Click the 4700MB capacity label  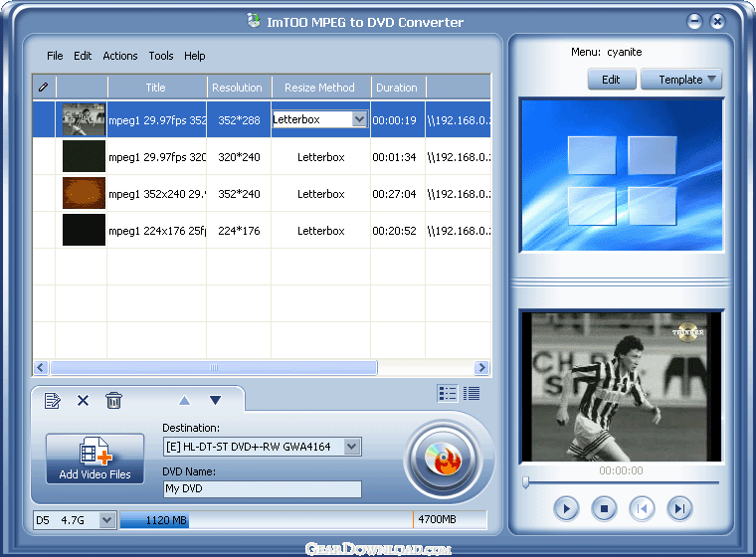click(437, 519)
